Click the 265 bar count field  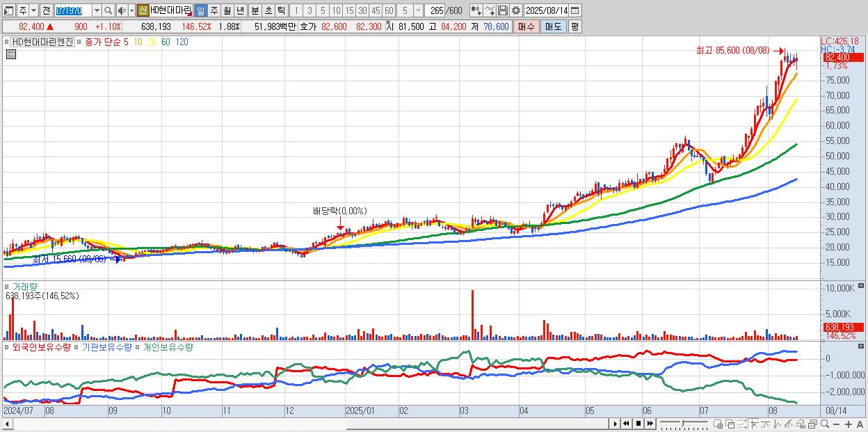click(436, 10)
